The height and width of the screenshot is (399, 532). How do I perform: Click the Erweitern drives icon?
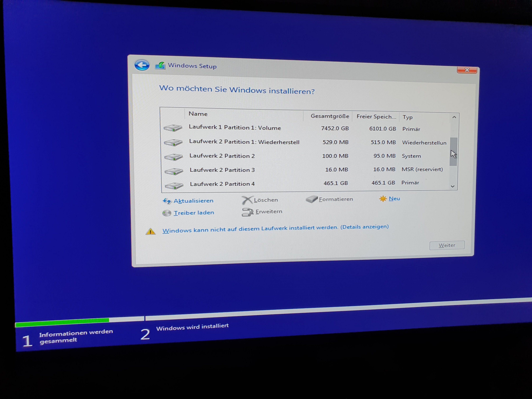pyautogui.click(x=247, y=212)
